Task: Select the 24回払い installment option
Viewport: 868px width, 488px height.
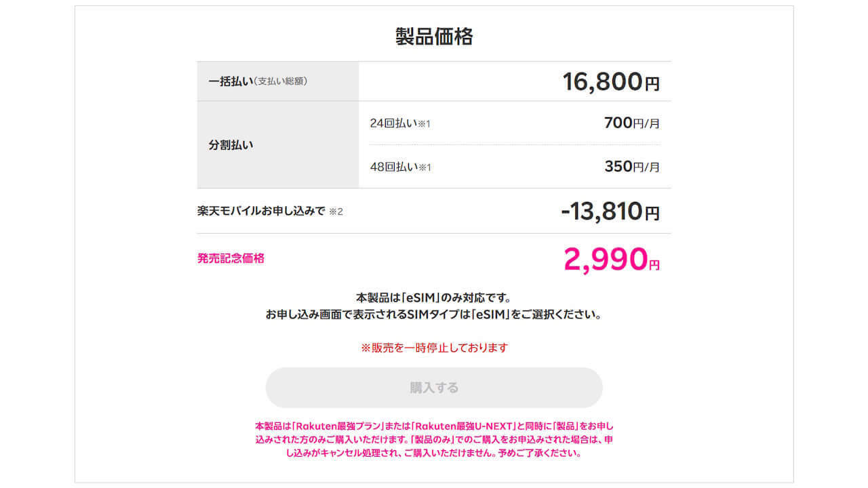Action: [393, 124]
